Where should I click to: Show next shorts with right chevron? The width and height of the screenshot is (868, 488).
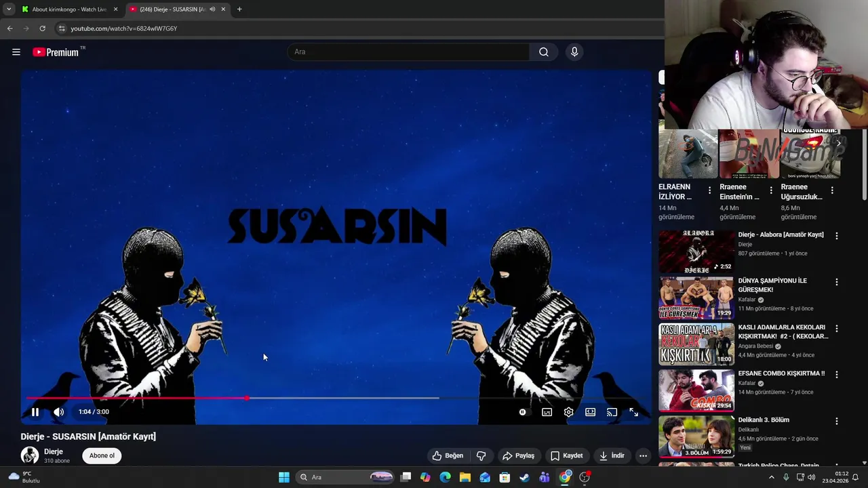tap(839, 143)
